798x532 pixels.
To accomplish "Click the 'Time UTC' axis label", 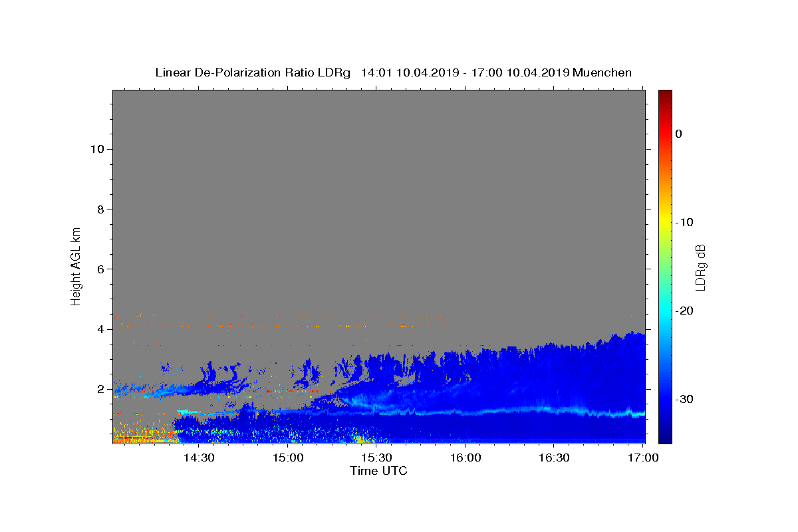I will [x=378, y=471].
